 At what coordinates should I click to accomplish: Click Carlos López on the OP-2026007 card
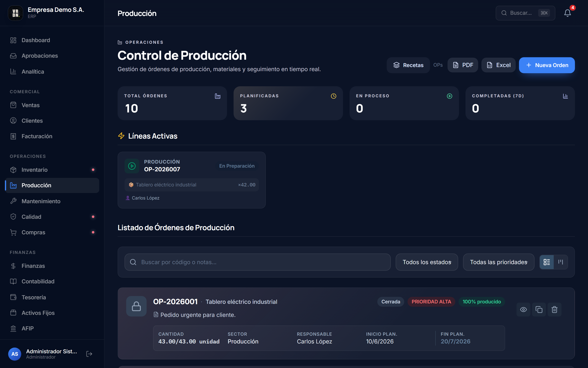pyautogui.click(x=146, y=198)
